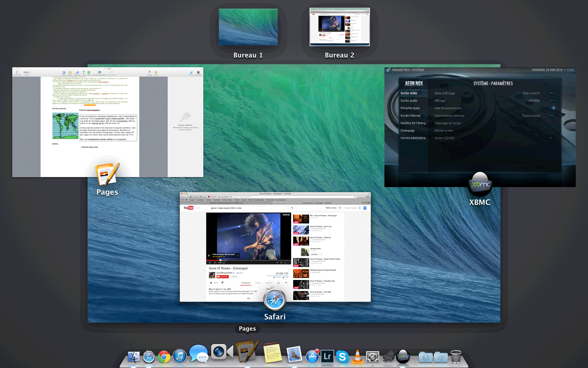Change the Affichage 1440x900p spinner in XBMC

coord(552,101)
